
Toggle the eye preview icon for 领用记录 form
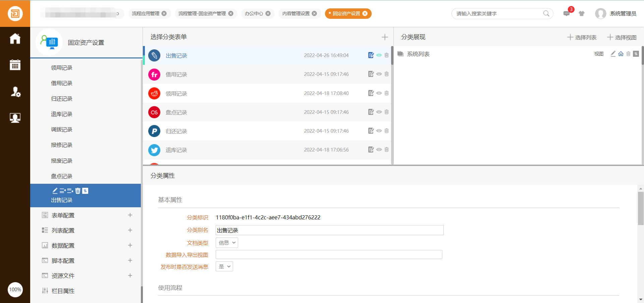[x=379, y=93]
